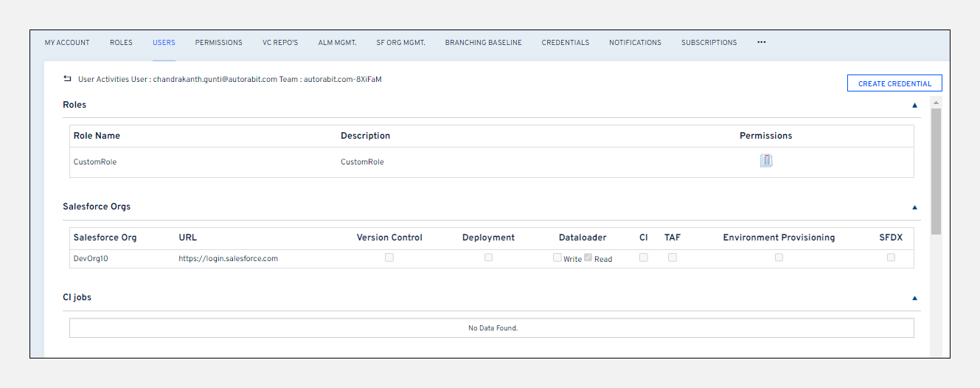Click the https://login.salesforce.com URL text
Viewport: 980px width, 388px height.
[x=228, y=259]
